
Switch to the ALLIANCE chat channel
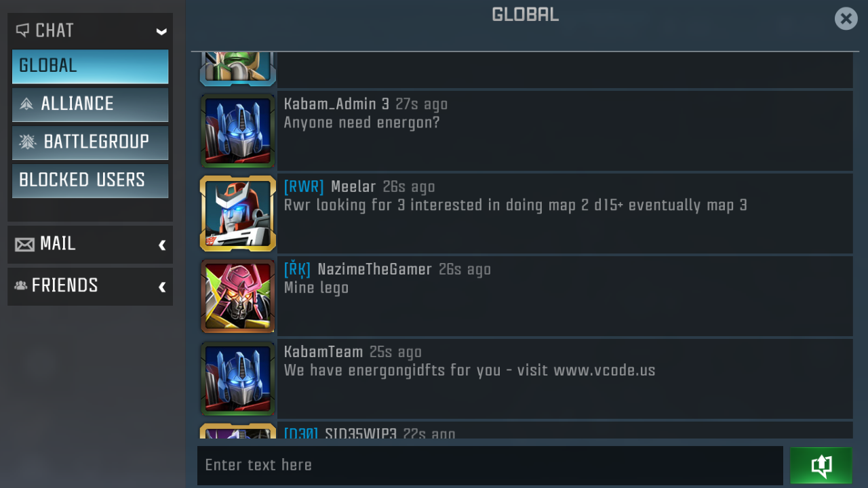click(x=90, y=104)
